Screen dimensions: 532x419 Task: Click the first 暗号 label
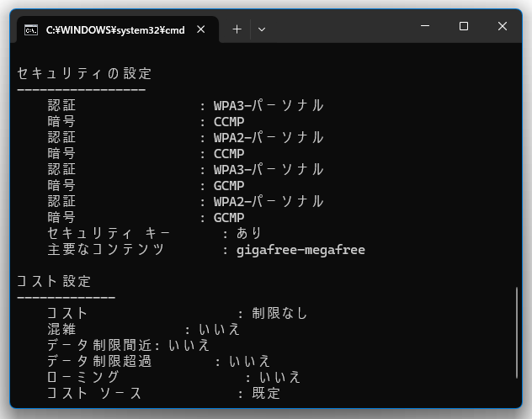click(61, 121)
